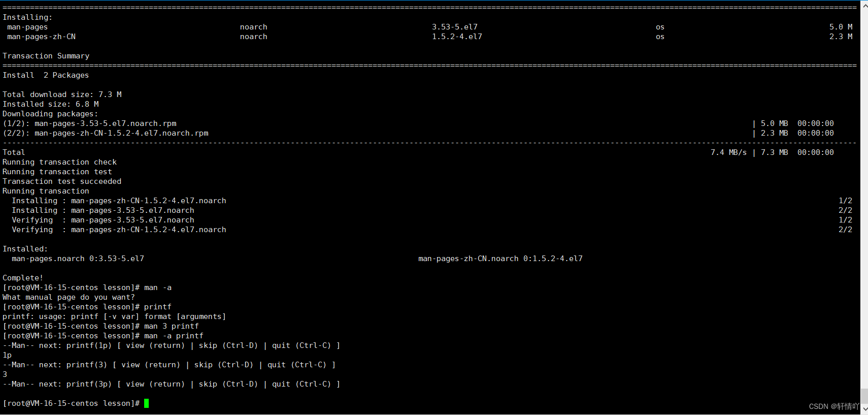
Task: Click the green cursor at the last prompt
Action: [147, 403]
